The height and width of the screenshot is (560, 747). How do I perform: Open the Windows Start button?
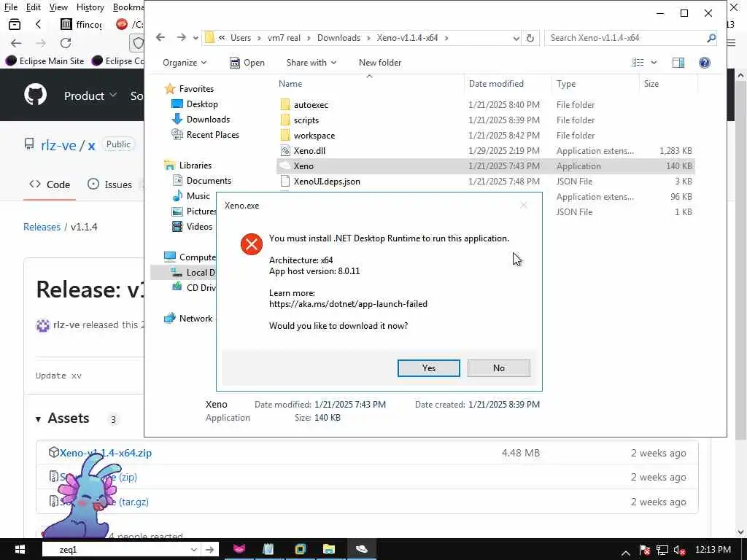(x=20, y=549)
